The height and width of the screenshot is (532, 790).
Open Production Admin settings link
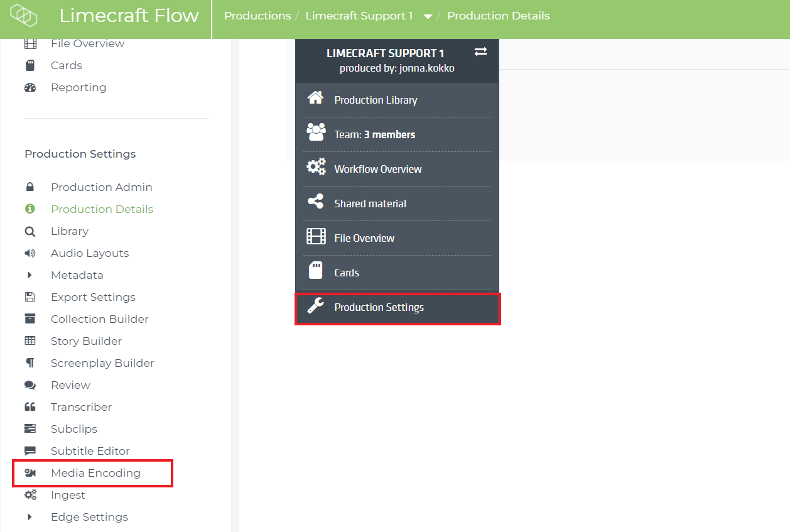tap(102, 187)
